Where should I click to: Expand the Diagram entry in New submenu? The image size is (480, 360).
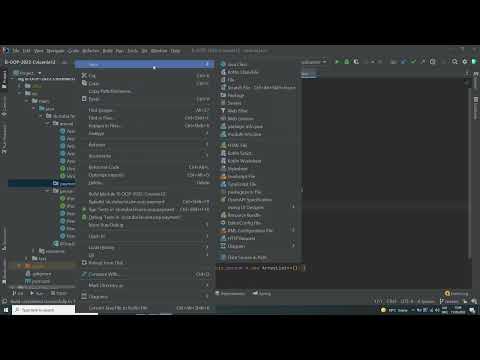click(x=259, y=246)
